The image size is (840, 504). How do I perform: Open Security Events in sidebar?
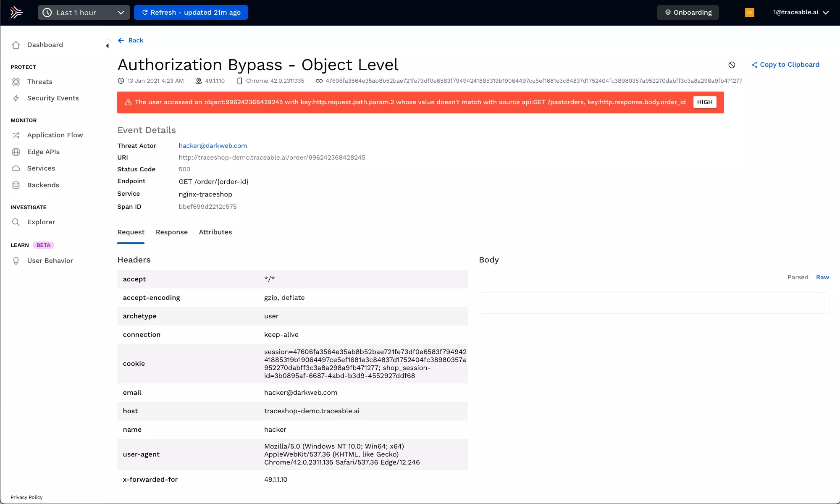pyautogui.click(x=52, y=98)
